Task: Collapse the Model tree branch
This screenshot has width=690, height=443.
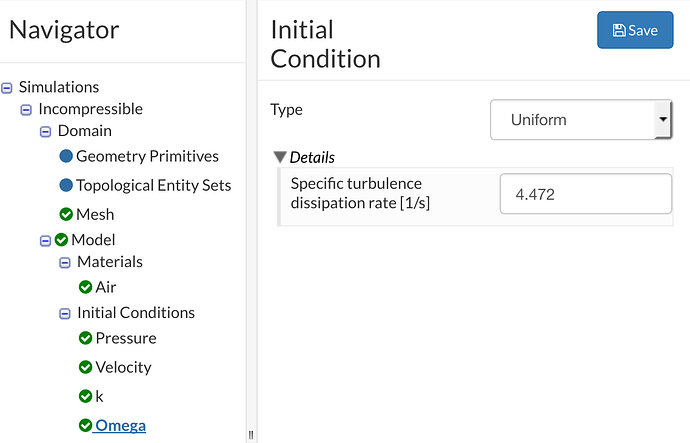Action: [45, 240]
